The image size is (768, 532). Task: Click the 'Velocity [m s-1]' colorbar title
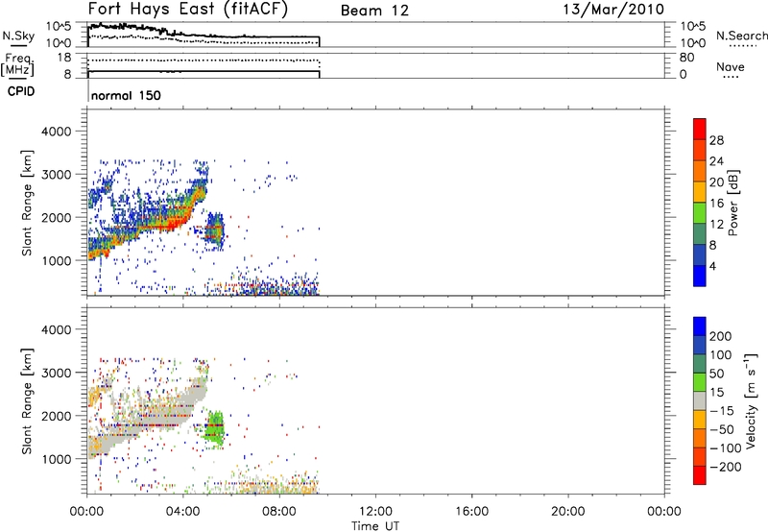coord(751,400)
